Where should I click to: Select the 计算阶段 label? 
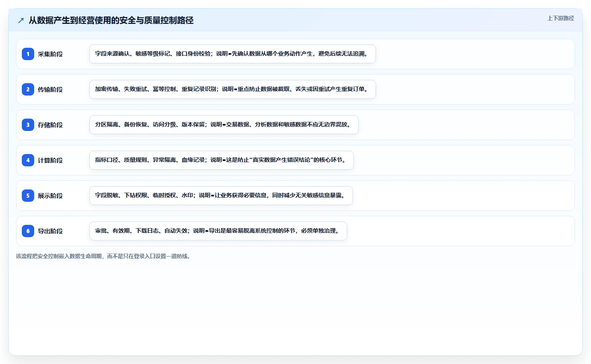tap(50, 160)
